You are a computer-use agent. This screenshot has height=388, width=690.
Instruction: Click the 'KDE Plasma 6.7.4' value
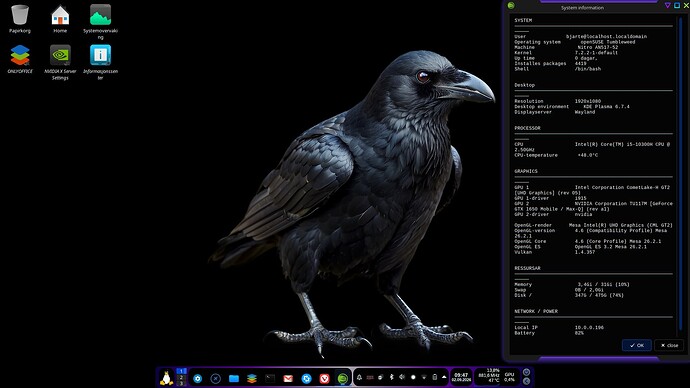[606, 106]
